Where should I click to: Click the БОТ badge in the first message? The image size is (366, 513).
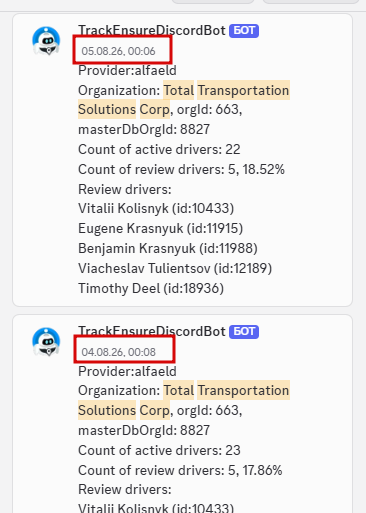tap(244, 31)
